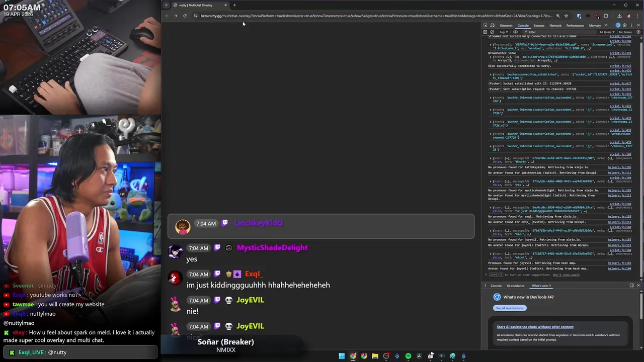644x362 pixels.
Task: Close the DevTools bottom drawer
Action: [x=638, y=286]
